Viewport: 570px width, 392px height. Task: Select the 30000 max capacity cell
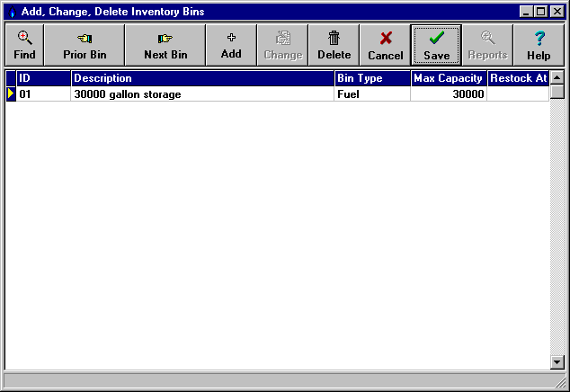pos(449,94)
